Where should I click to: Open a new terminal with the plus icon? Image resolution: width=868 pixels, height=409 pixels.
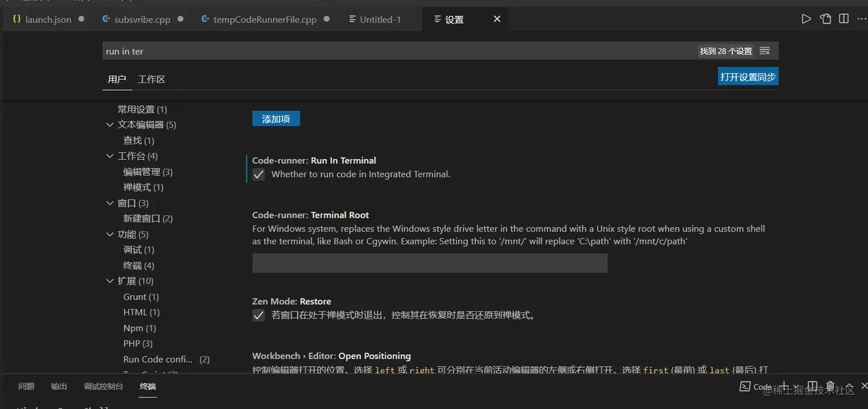pos(785,386)
